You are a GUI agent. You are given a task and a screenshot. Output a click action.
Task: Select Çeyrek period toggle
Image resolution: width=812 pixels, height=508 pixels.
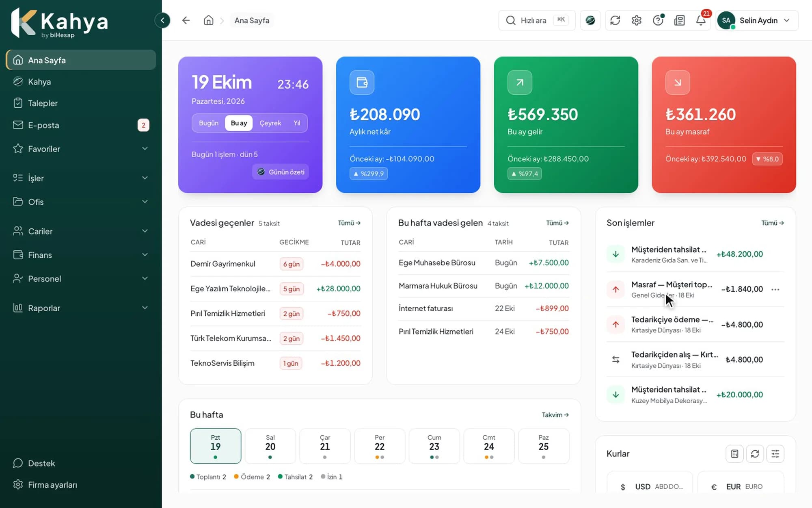click(270, 123)
